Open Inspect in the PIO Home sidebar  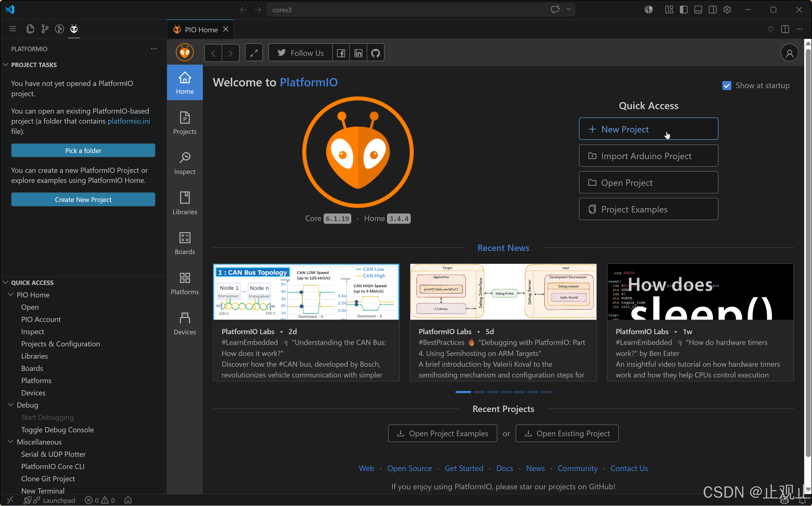(185, 163)
